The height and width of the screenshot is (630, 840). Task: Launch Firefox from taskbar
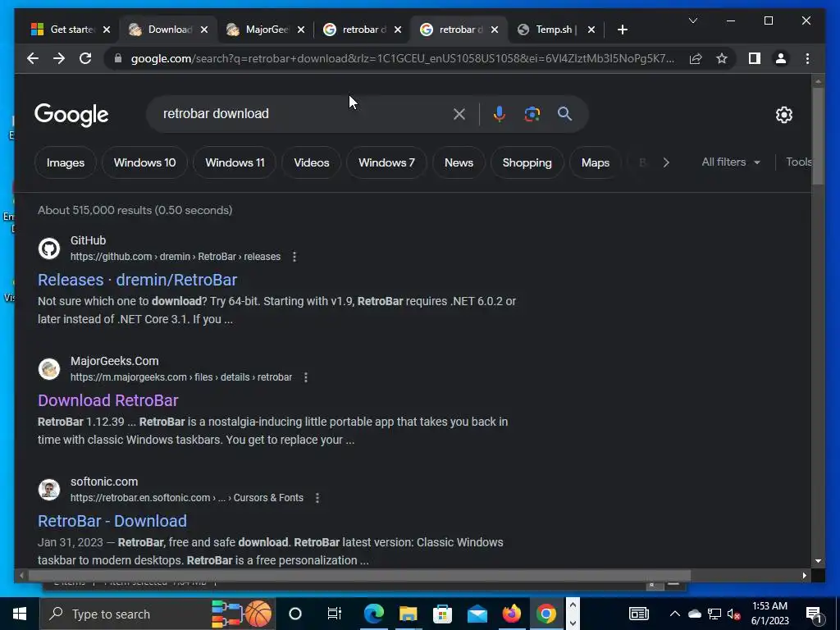511,614
